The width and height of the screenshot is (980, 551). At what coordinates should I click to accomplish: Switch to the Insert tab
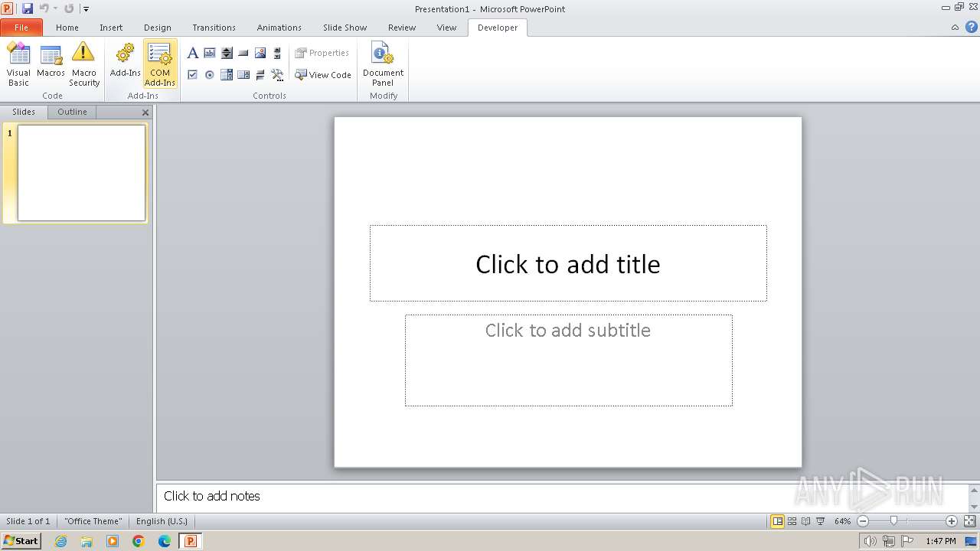point(111,28)
